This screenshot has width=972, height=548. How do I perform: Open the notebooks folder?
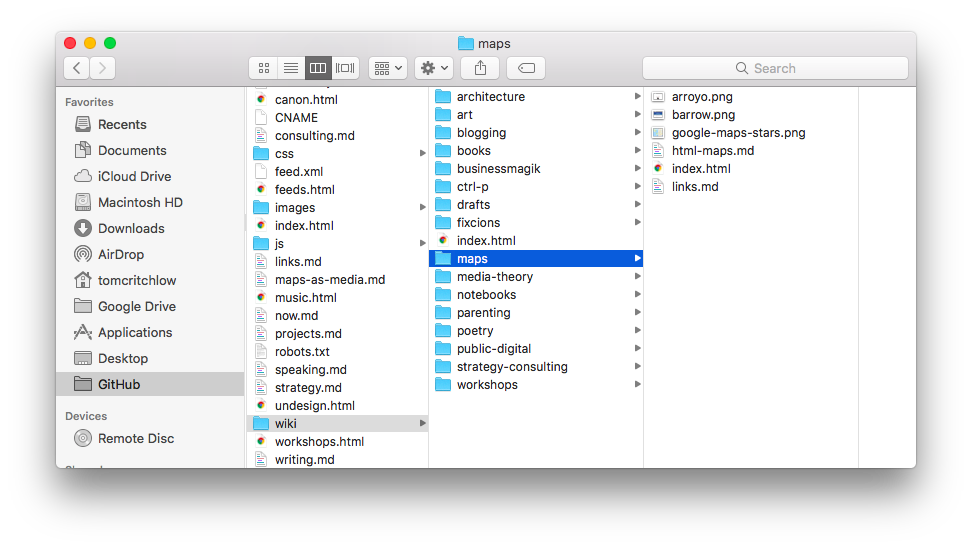point(536,294)
